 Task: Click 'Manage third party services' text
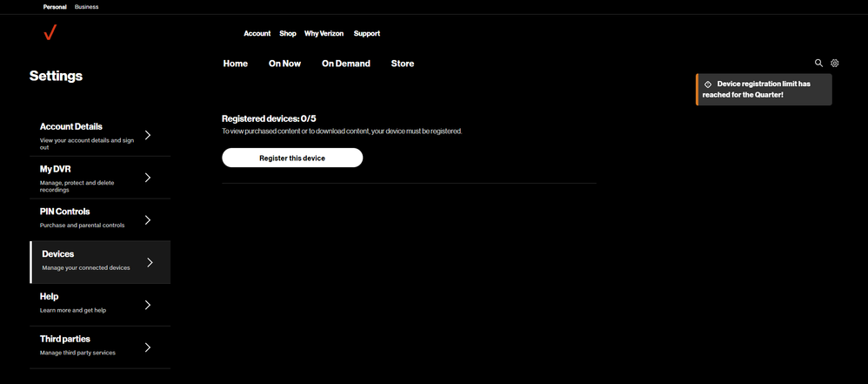tap(77, 353)
